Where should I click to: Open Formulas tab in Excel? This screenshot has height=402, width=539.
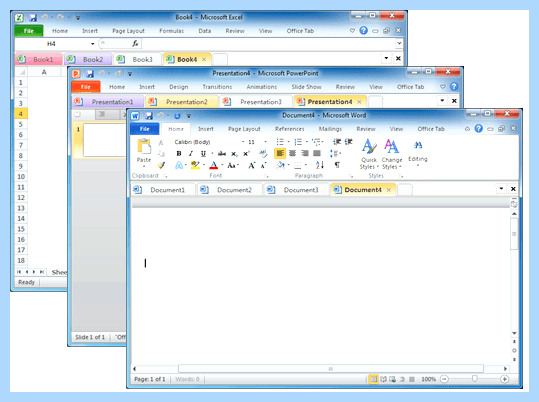click(x=172, y=31)
